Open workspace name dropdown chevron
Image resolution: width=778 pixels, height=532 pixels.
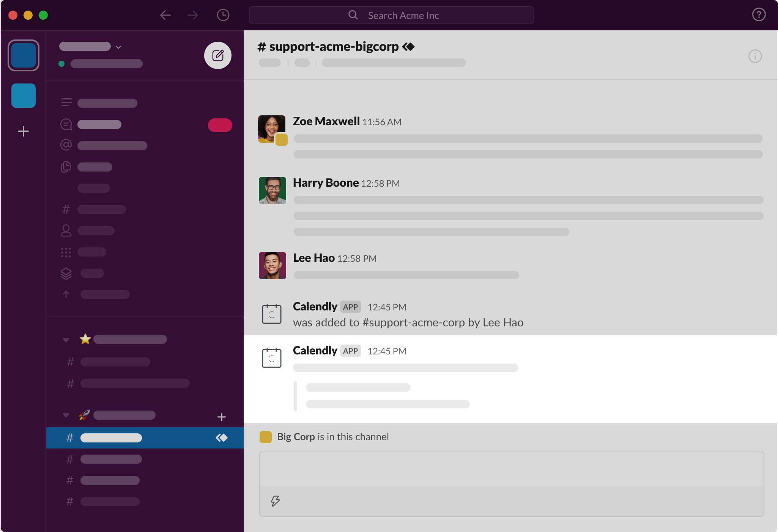coord(118,47)
